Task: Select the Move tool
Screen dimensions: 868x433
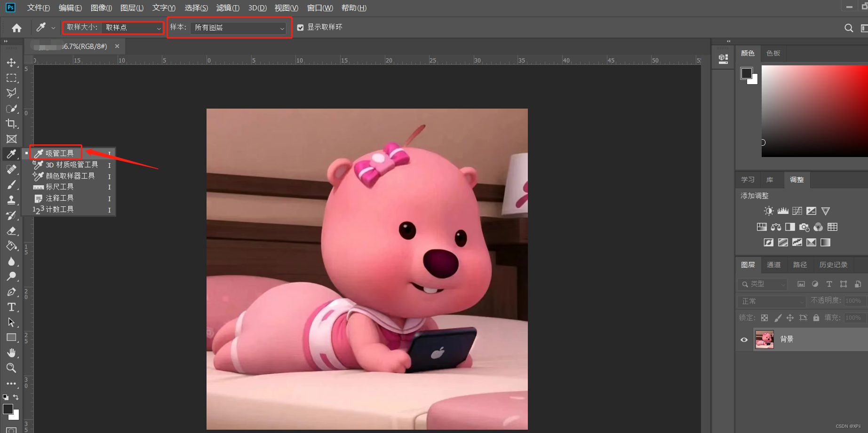Action: (x=11, y=63)
